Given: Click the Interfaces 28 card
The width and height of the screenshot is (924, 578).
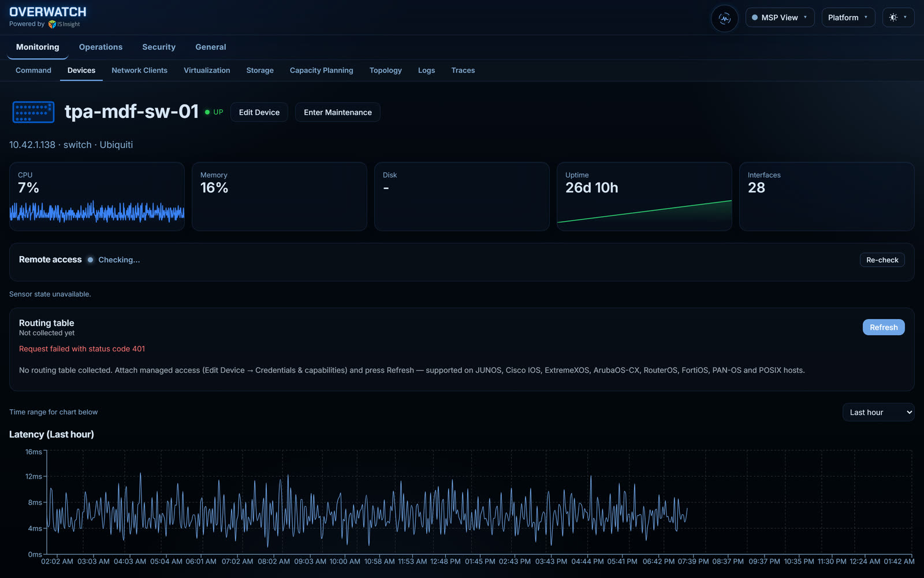Looking at the screenshot, I should (827, 197).
